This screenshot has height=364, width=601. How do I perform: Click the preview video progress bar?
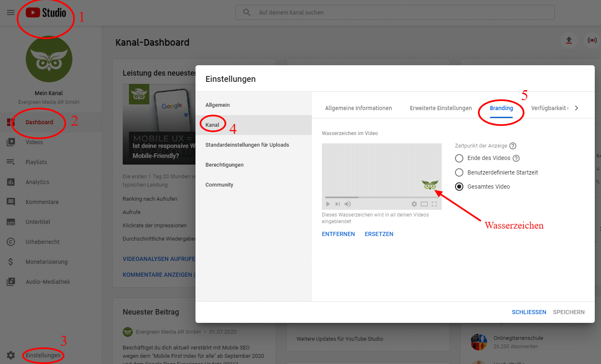382,197
